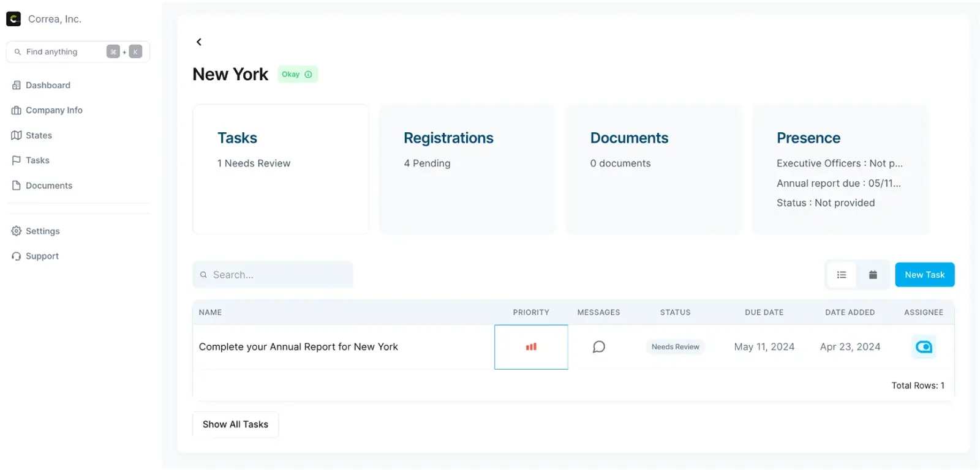The image size is (980, 470).
Task: Open the Registrations card
Action: click(x=467, y=170)
